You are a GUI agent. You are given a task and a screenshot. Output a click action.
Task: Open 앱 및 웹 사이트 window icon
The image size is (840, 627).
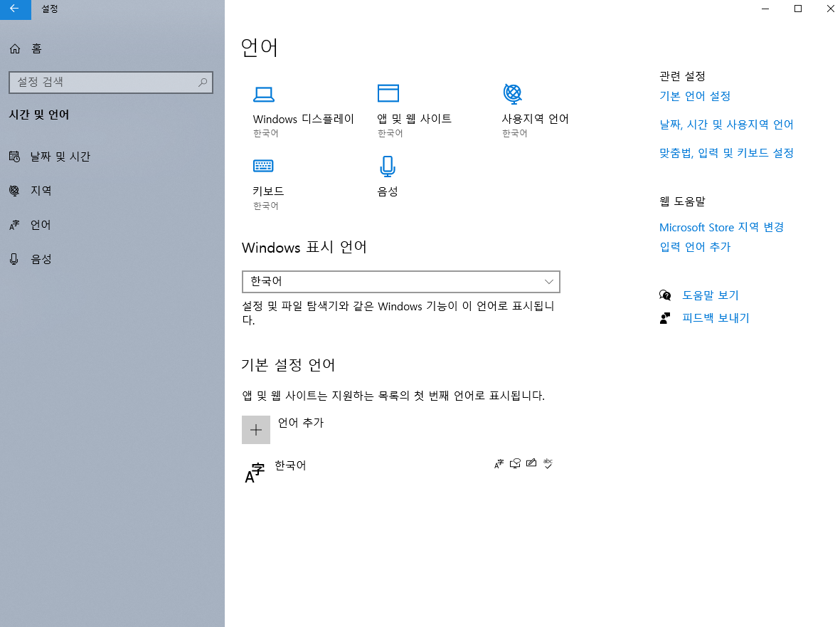pos(388,93)
